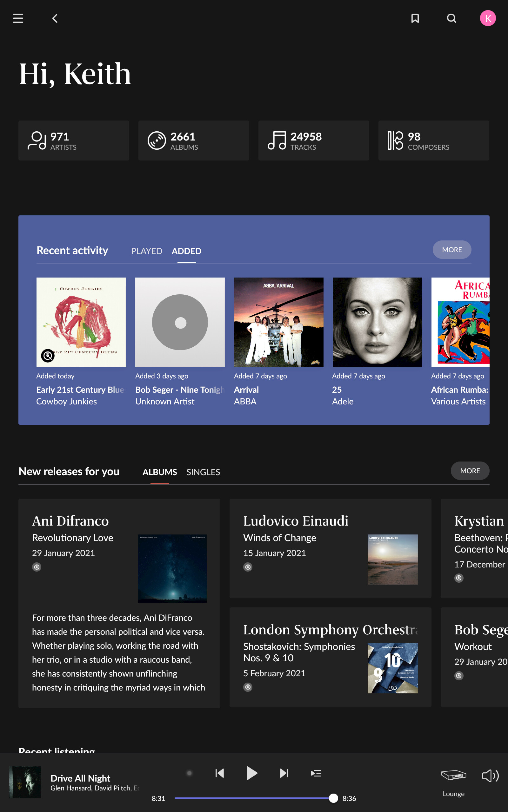Click Qobuz badge on Cowboy Junkies cover
The width and height of the screenshot is (508, 812).
48,355
